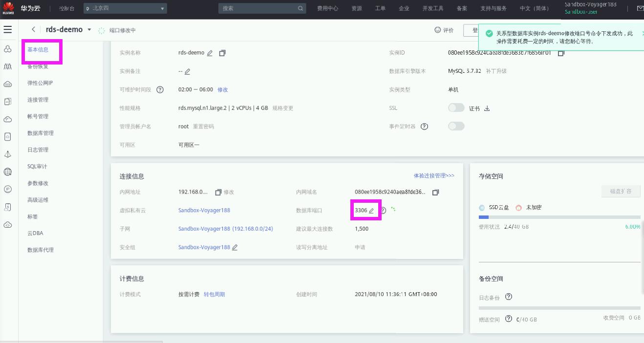Open help icon beside database port
644x343 pixels.
383,211
